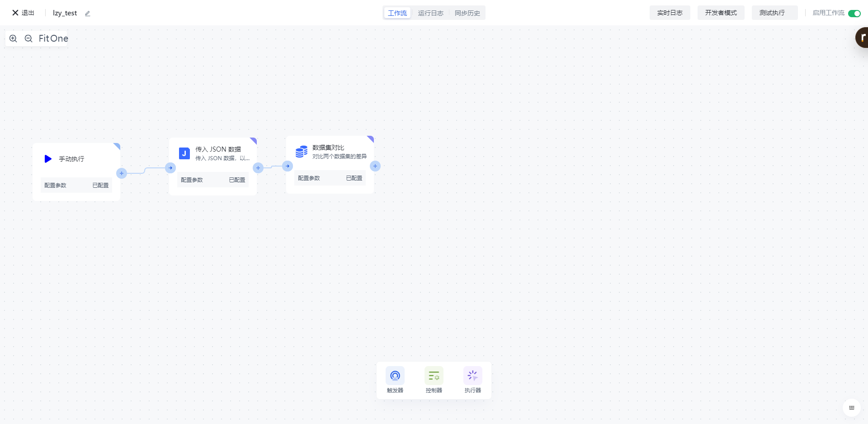Screen dimensions: 868x424
Task: Switch to the 同步历史 tab
Action: [467, 13]
